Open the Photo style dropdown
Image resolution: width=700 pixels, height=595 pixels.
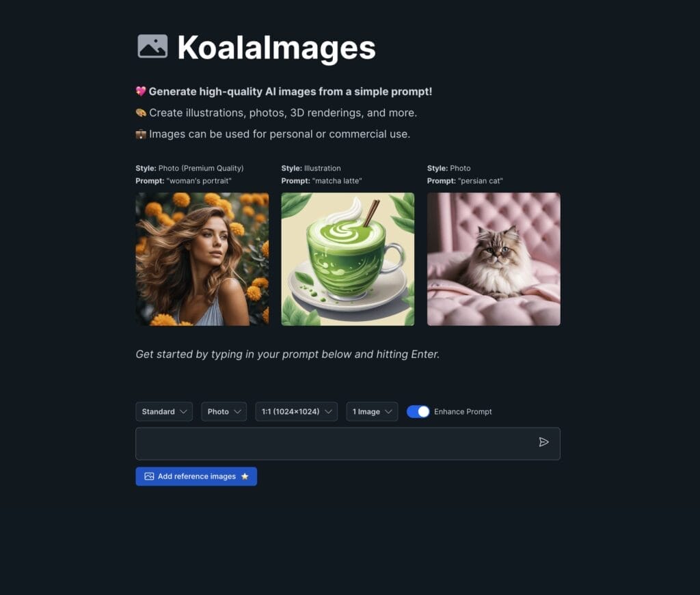[224, 412]
